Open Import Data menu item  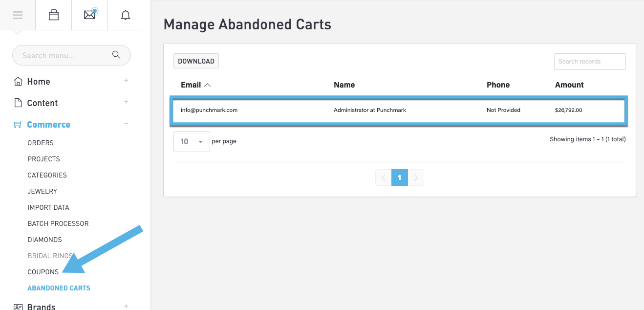click(x=48, y=207)
